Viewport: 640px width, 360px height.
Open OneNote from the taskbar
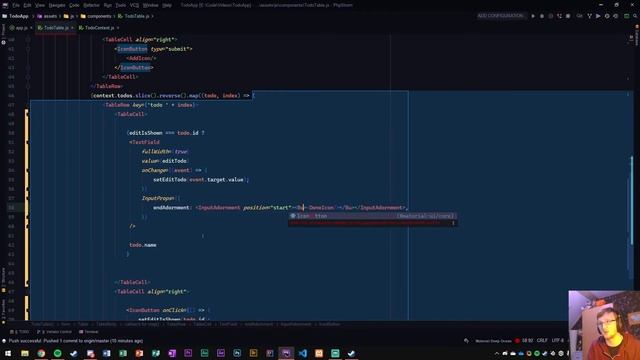(172, 353)
